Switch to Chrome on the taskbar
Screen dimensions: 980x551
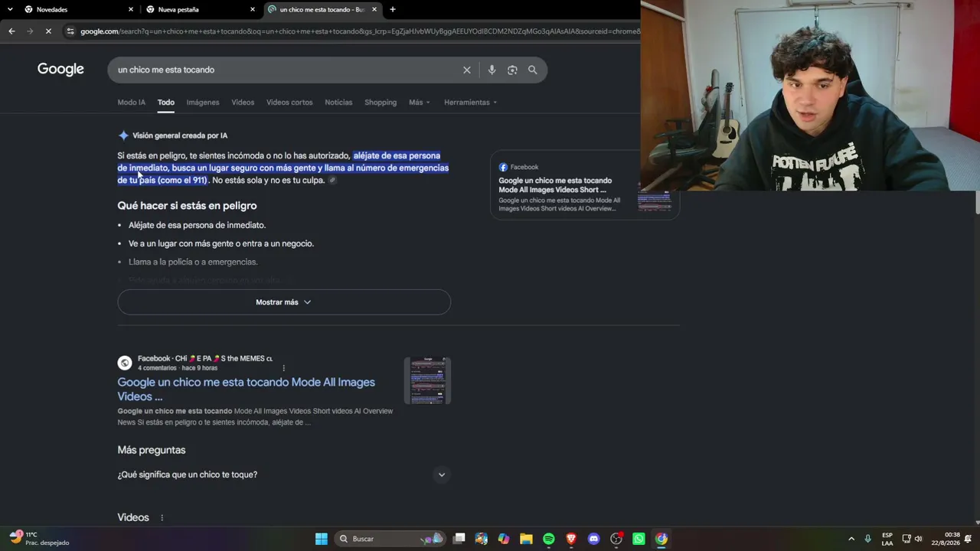[661, 539]
